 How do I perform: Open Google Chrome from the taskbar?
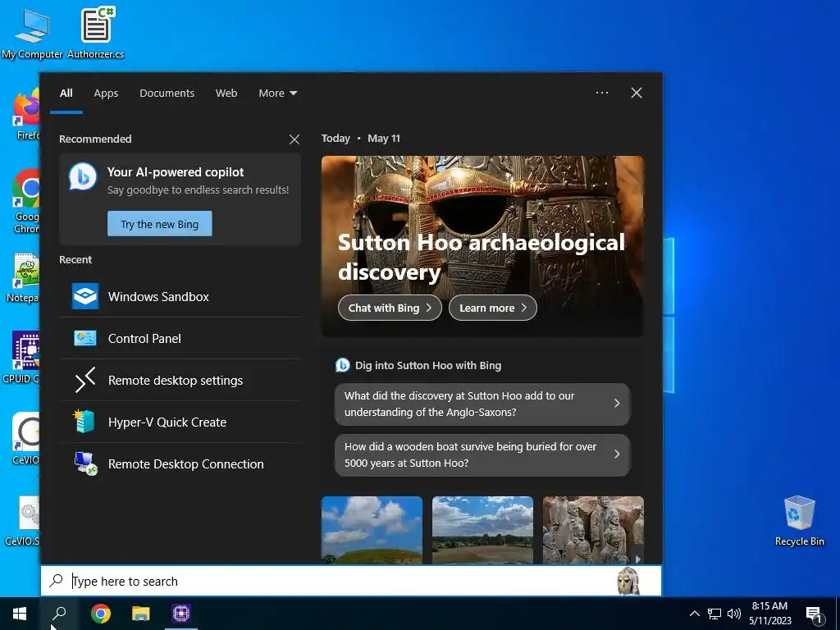tap(101, 614)
